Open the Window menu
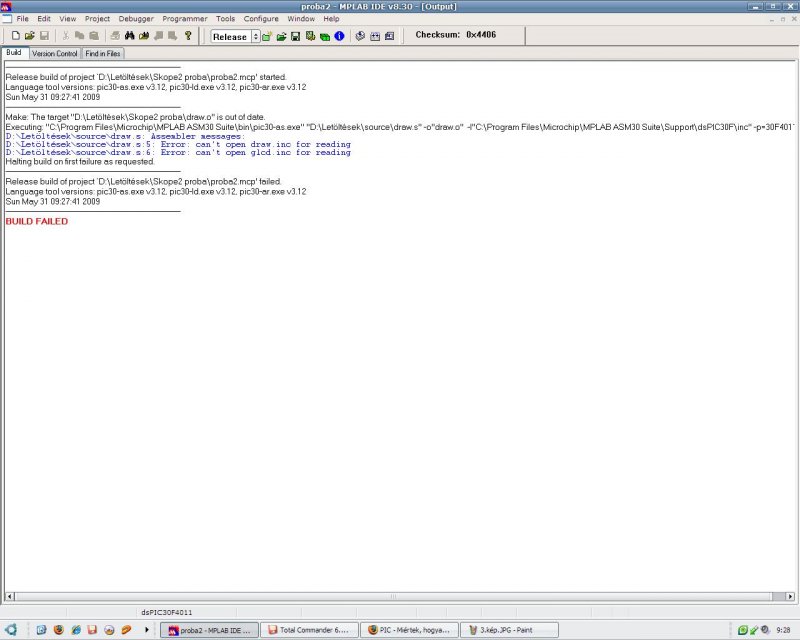The height and width of the screenshot is (640, 800). (x=301, y=19)
